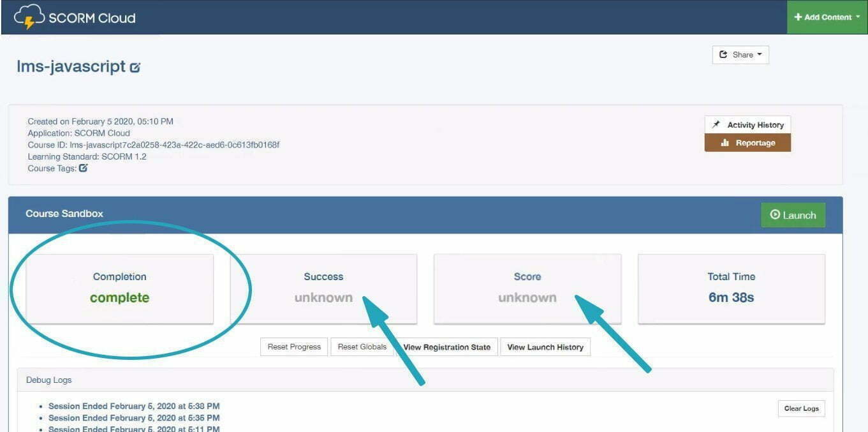The height and width of the screenshot is (432, 868).
Task: Select the Course ID text line
Action: point(154,145)
